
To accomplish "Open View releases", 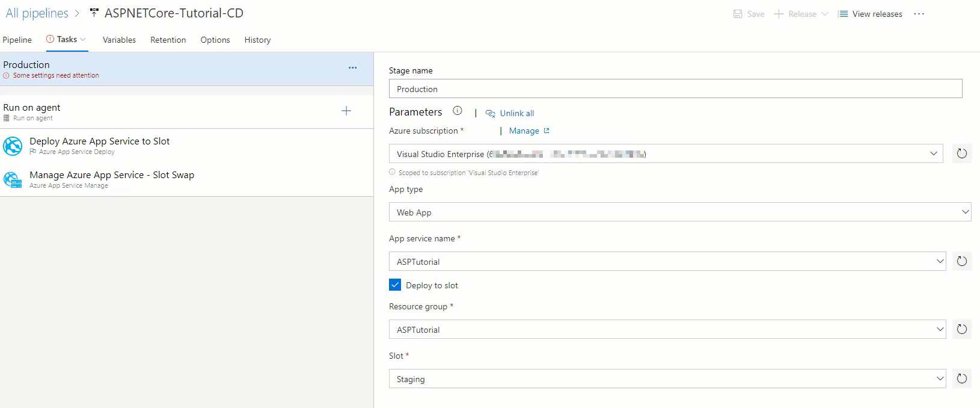I will [870, 14].
